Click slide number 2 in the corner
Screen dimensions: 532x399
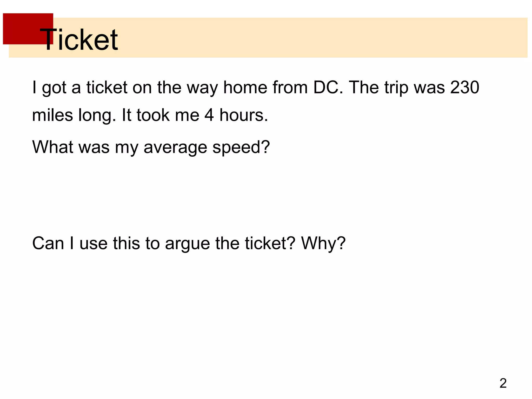coord(503,383)
